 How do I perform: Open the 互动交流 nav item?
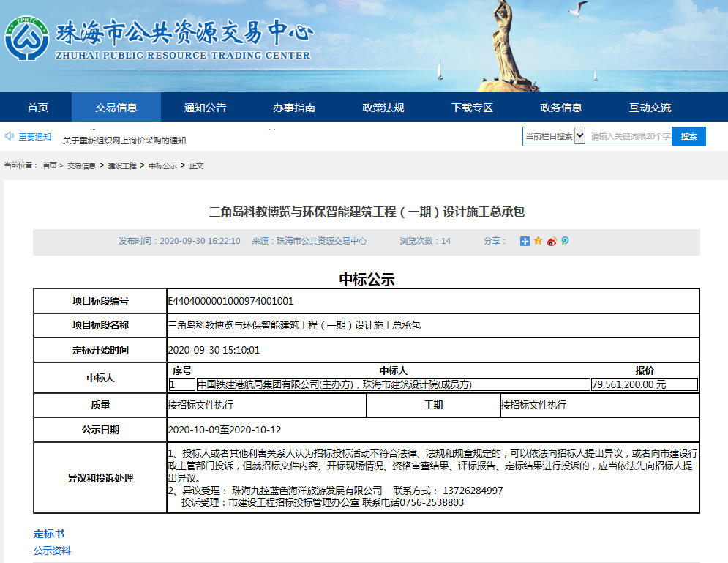point(650,108)
